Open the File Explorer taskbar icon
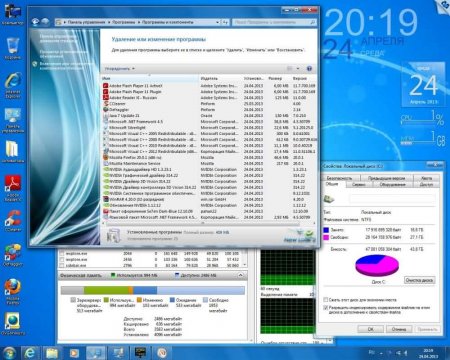The image size is (450, 360). point(52,353)
